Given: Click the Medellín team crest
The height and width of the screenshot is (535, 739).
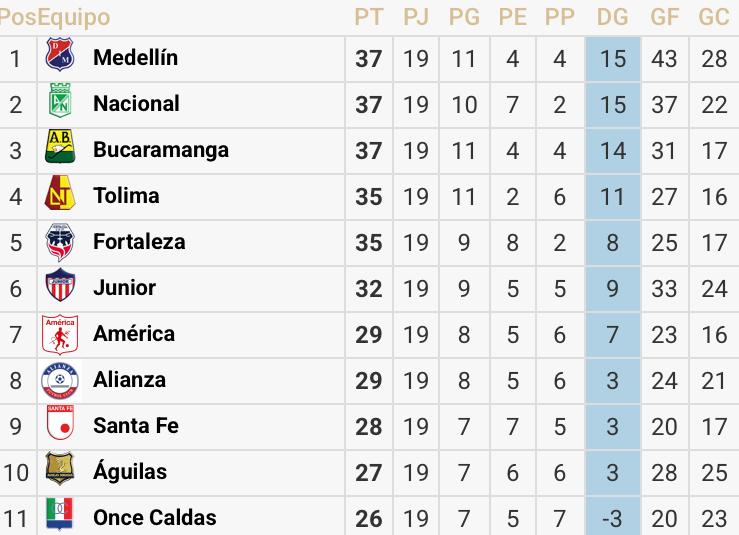Looking at the screenshot, I should coord(60,58).
